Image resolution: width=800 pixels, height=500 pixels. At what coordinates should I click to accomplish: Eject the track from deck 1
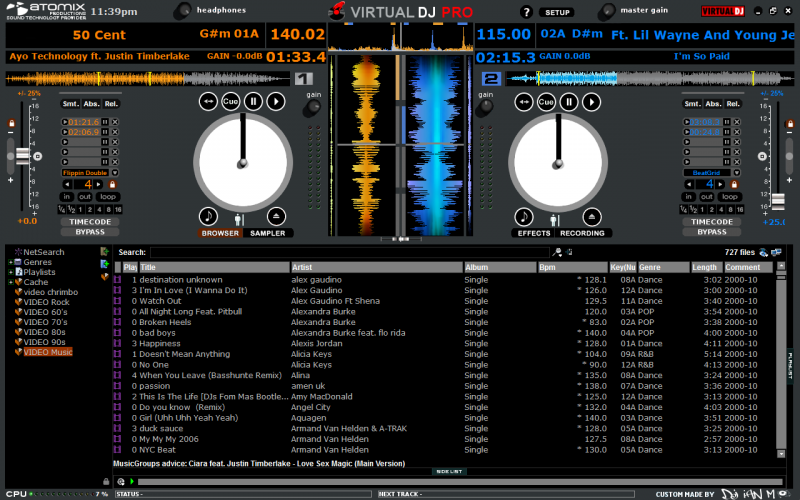(x=276, y=216)
